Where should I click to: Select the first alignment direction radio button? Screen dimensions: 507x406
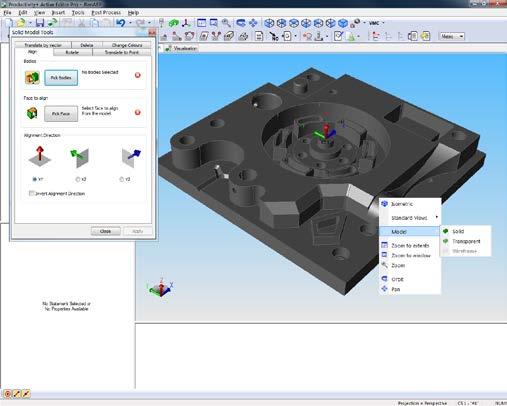tap(34, 179)
